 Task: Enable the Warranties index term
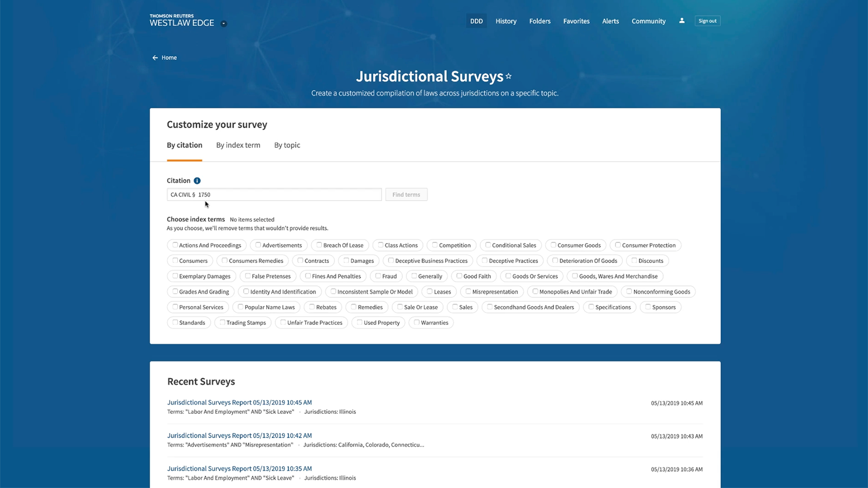[417, 323]
